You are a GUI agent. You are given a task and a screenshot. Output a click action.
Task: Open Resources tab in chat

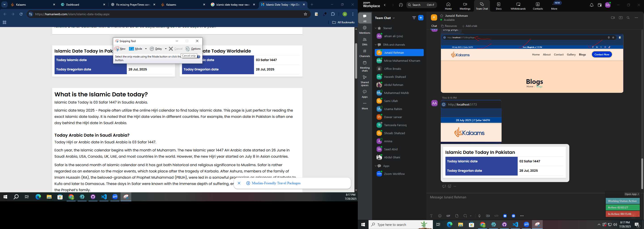click(x=449, y=26)
